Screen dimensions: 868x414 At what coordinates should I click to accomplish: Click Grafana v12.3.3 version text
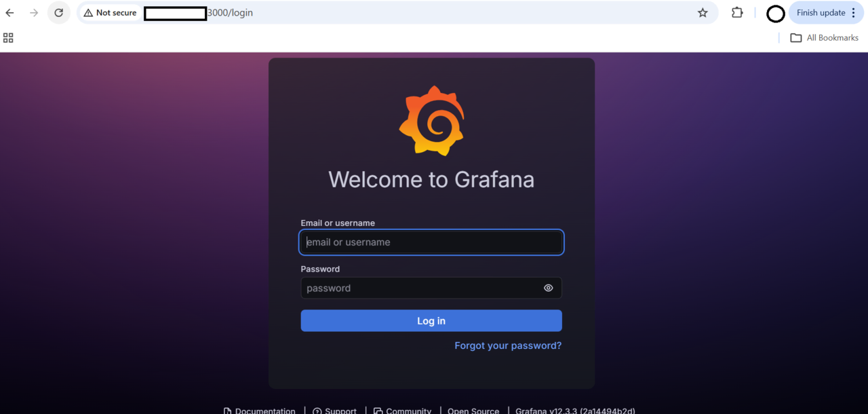pyautogui.click(x=574, y=410)
